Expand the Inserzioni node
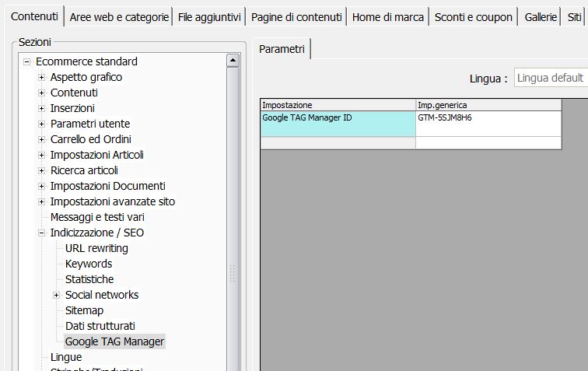The width and height of the screenshot is (588, 371). [42, 109]
